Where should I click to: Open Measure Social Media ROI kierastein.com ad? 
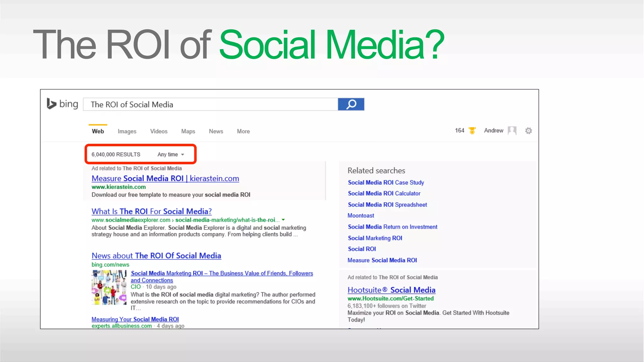pos(165,178)
